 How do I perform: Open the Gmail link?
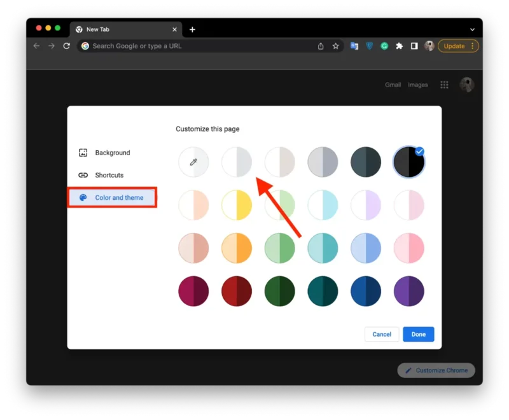[x=393, y=85]
